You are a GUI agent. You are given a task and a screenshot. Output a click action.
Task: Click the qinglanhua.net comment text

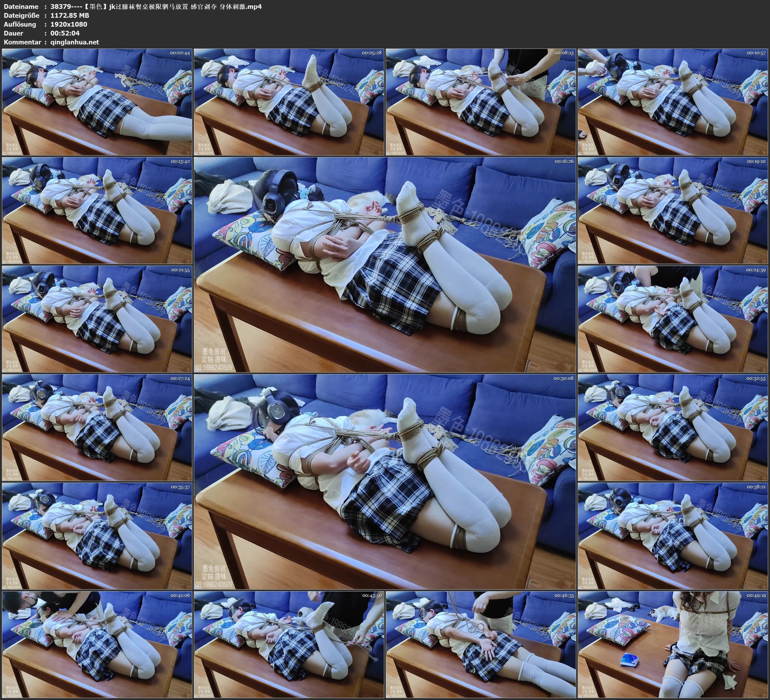75,42
